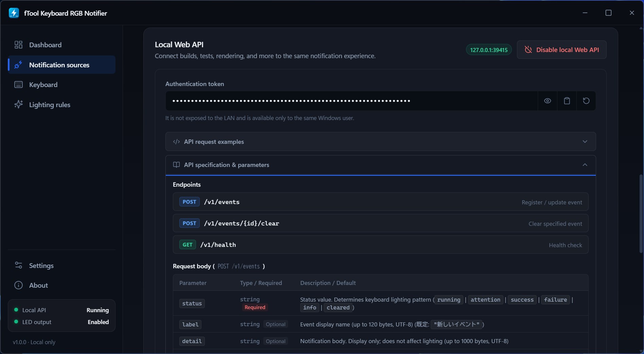Click the POST /v1/events/{id}/clear endpoint row
Viewport: 644px width, 354px height.
pos(380,223)
